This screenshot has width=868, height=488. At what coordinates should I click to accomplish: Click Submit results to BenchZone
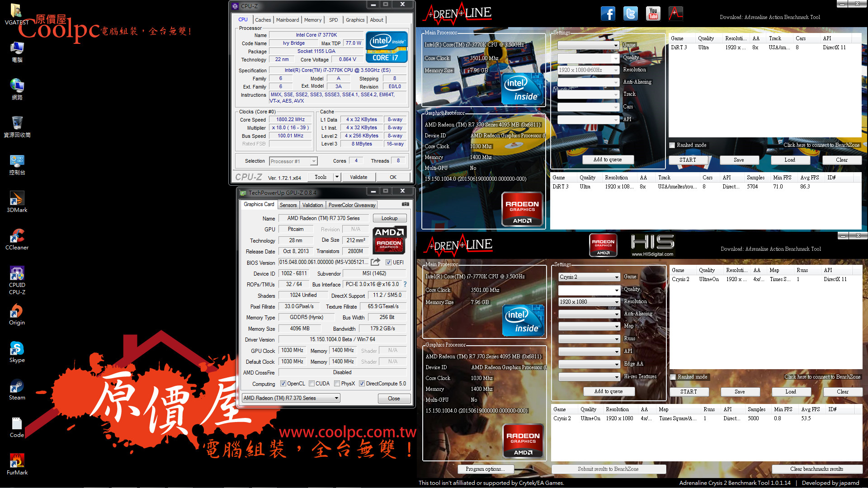point(608,469)
